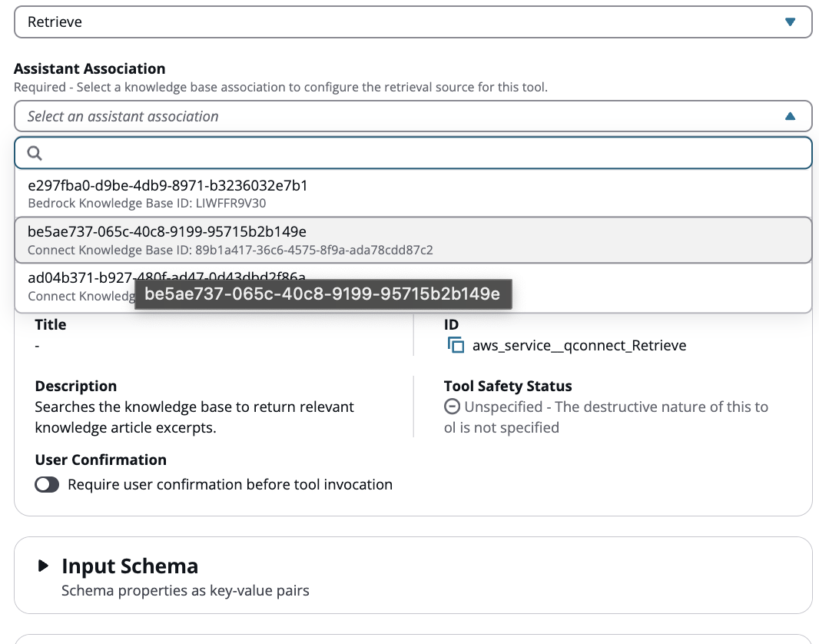Viewport: 819px width, 644px height.
Task: Expand the Input Schema section triangle
Action: point(43,567)
